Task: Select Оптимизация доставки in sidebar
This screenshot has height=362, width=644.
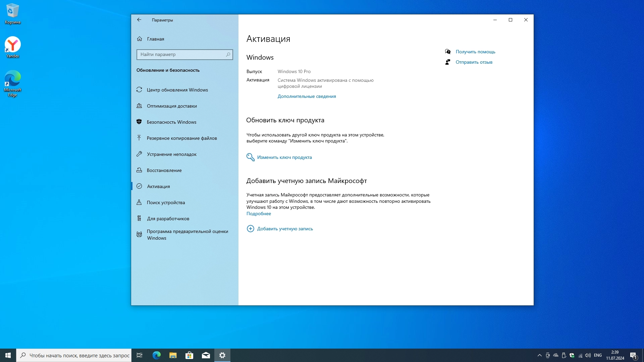Action: (172, 106)
